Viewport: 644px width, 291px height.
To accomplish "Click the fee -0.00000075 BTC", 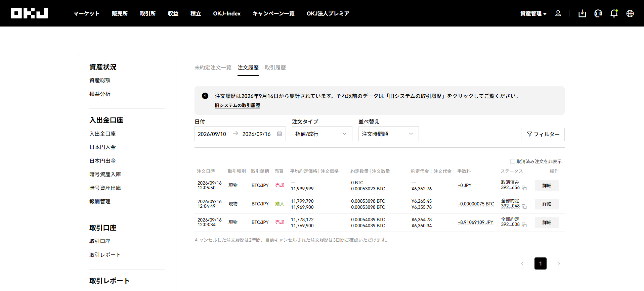I will tap(476, 204).
